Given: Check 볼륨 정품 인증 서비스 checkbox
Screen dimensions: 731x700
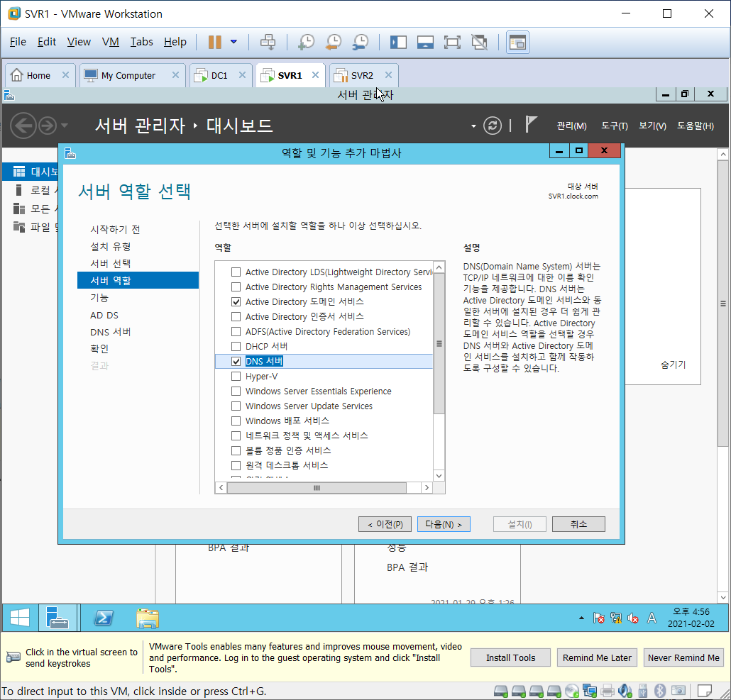Looking at the screenshot, I should [x=236, y=451].
